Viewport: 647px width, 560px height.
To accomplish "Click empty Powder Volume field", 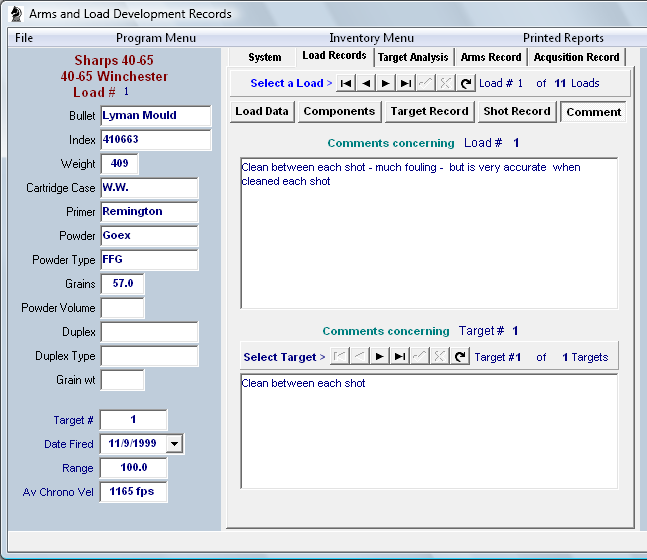I will point(123,308).
